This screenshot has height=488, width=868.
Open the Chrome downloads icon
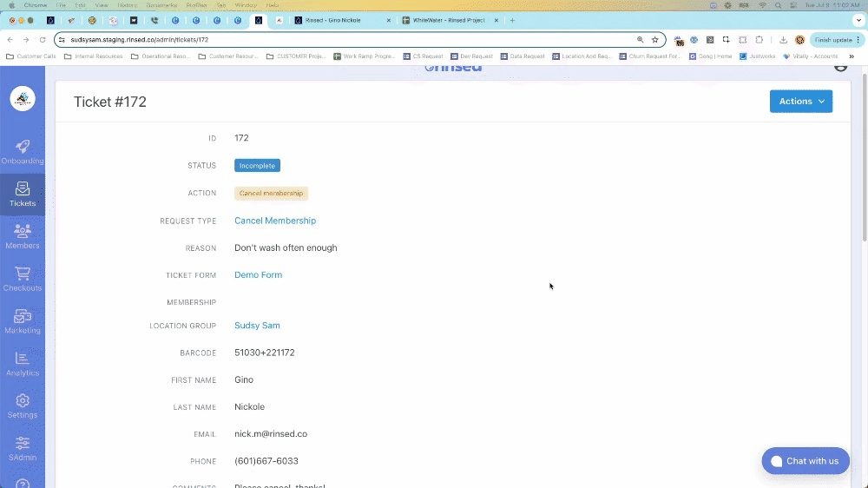point(783,40)
